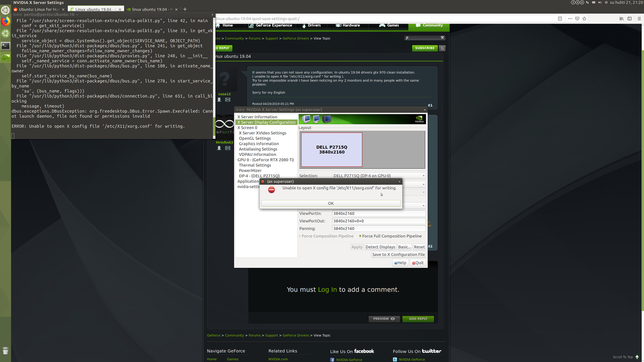Viewport: 644px width, 362px height.
Task: Click the RSS feed icon beside Subscribe
Action: tap(442, 48)
